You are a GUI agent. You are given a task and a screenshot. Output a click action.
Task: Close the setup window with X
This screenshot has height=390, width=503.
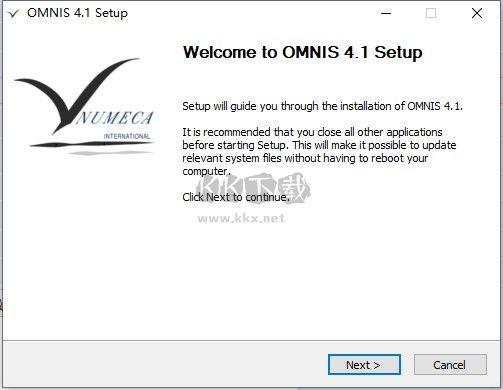pos(477,13)
